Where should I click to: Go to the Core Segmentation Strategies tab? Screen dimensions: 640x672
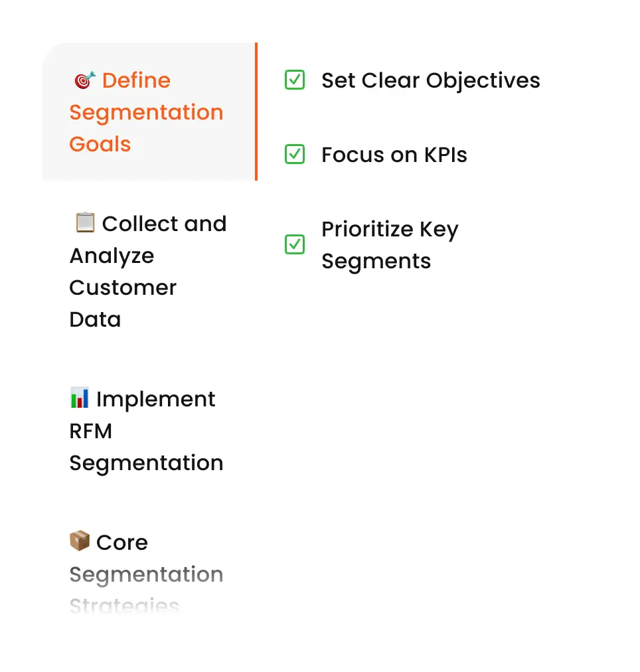146,574
